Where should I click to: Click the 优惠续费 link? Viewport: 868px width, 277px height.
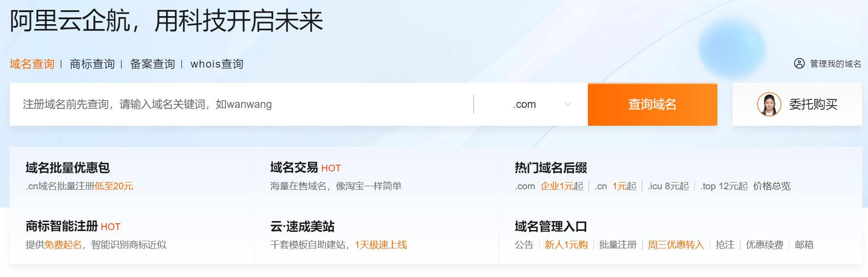pos(764,245)
